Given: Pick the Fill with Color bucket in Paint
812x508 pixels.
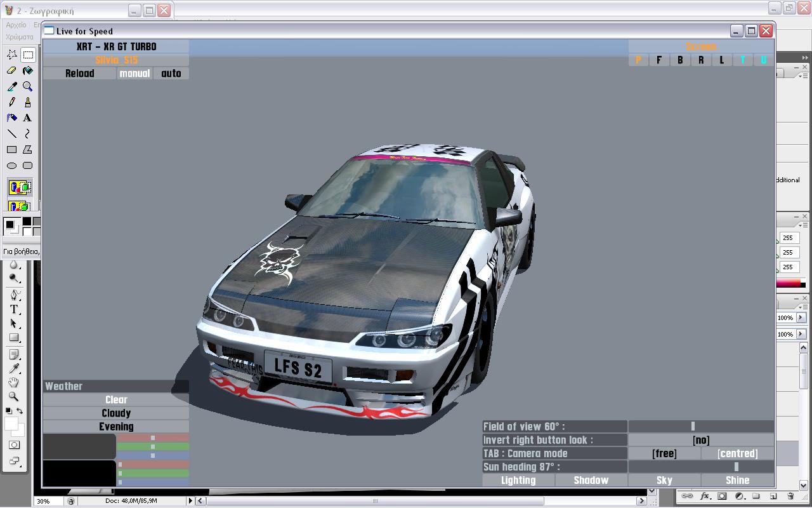Looking at the screenshot, I should (x=28, y=71).
